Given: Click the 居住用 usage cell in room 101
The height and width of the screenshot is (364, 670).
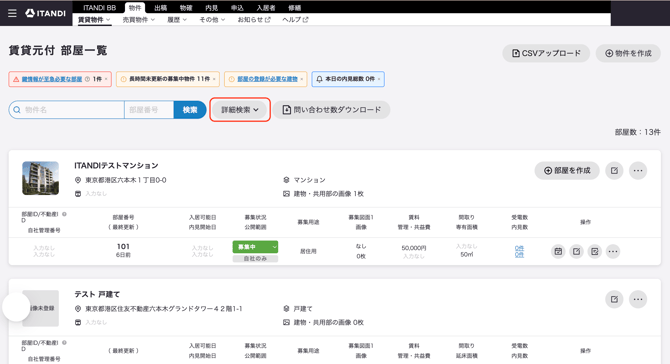Looking at the screenshot, I should point(308,251).
